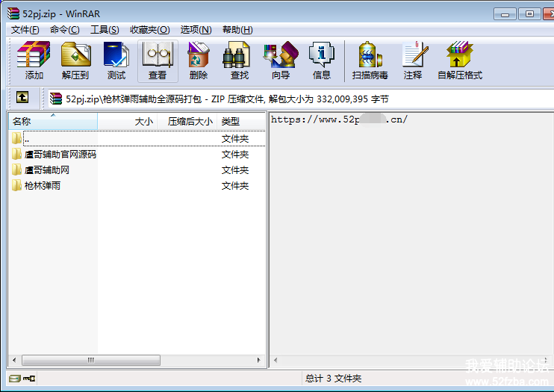Sort by 名称 column header

coord(53,122)
